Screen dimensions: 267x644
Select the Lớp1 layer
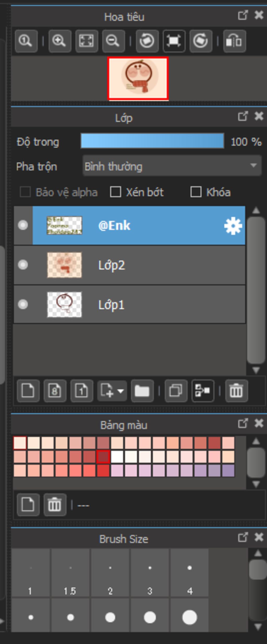coord(129,304)
